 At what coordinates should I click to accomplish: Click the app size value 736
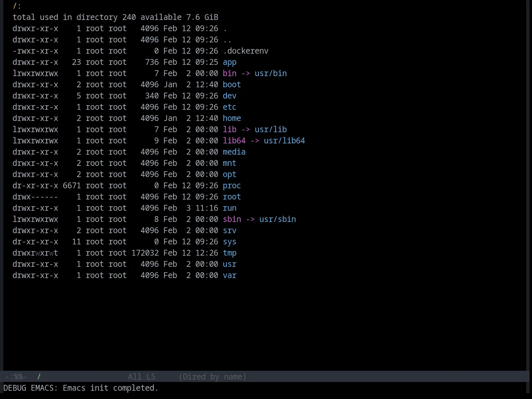point(152,62)
